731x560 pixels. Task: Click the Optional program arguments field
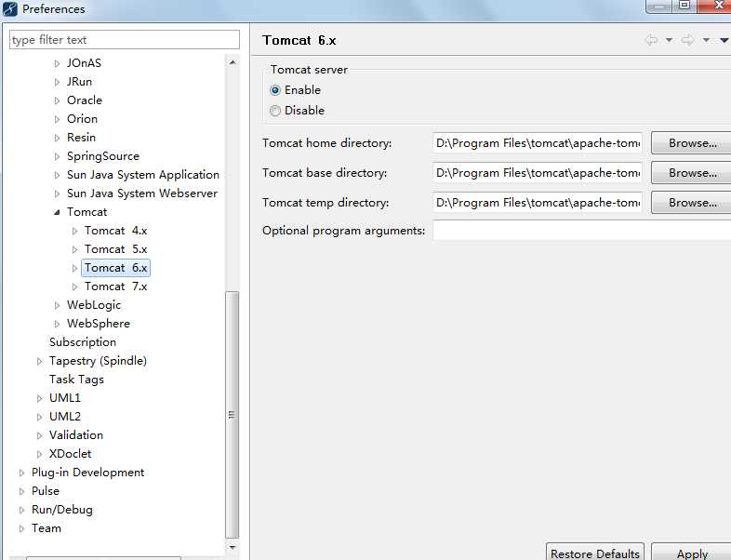[x=581, y=231]
